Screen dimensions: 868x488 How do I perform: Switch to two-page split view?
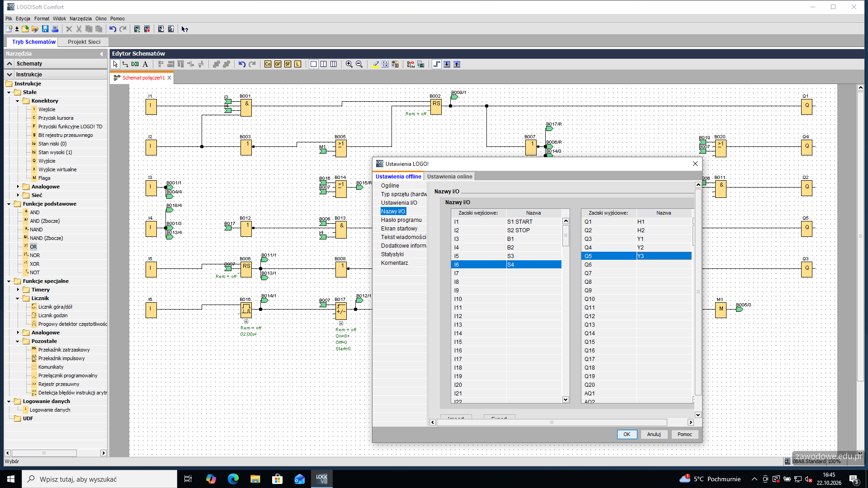(x=324, y=64)
